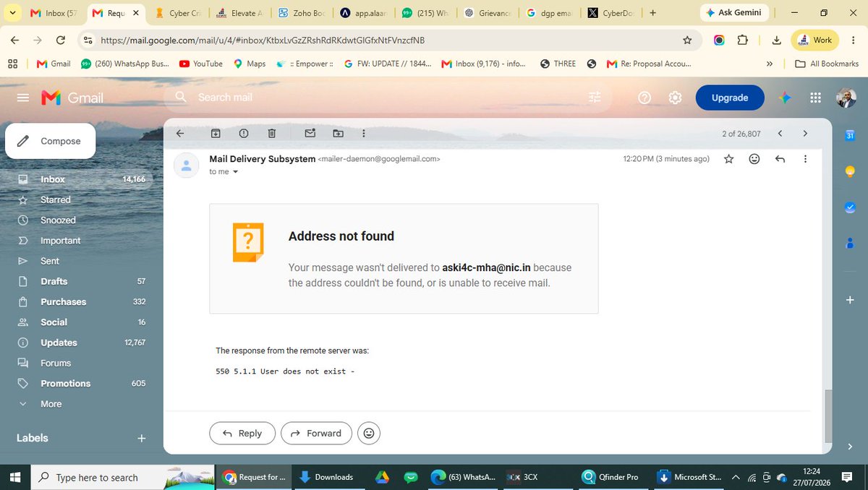Click Search mail field
The height and width of the screenshot is (490, 868).
pos(387,98)
